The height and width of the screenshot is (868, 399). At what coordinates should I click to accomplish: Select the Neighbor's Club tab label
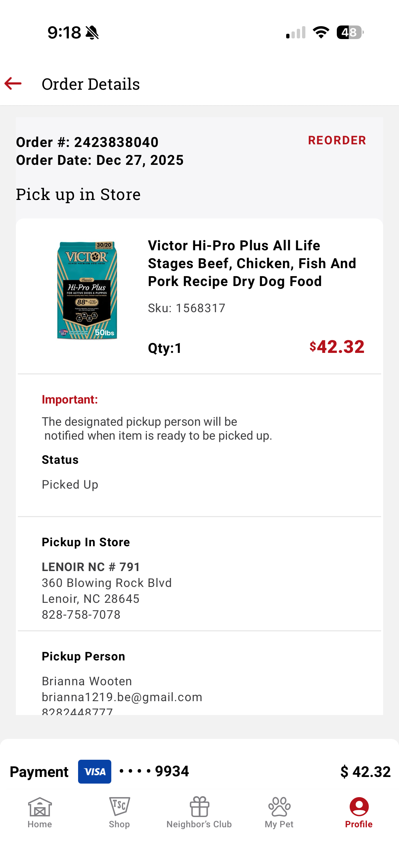pyautogui.click(x=199, y=824)
